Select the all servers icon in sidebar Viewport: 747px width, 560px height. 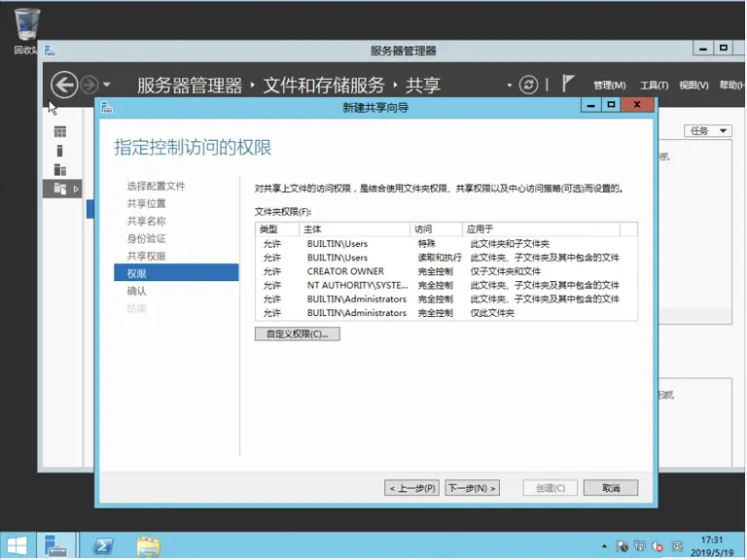(60, 169)
